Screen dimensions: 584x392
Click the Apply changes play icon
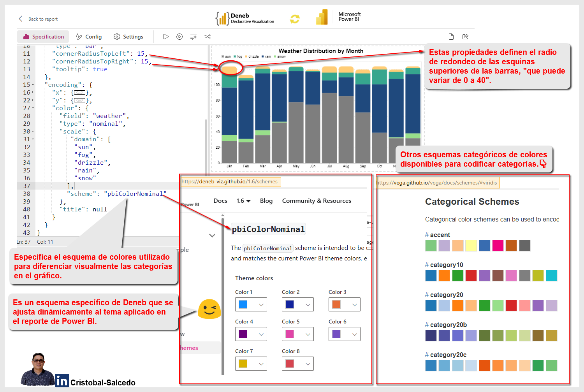166,37
